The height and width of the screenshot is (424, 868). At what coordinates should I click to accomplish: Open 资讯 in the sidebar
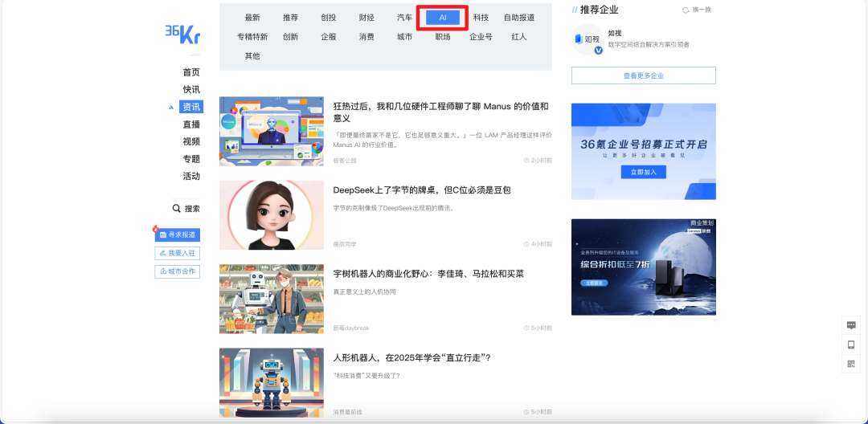191,108
